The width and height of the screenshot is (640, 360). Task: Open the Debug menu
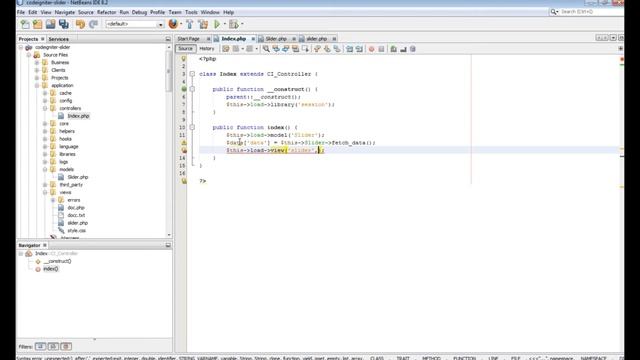point(139,12)
